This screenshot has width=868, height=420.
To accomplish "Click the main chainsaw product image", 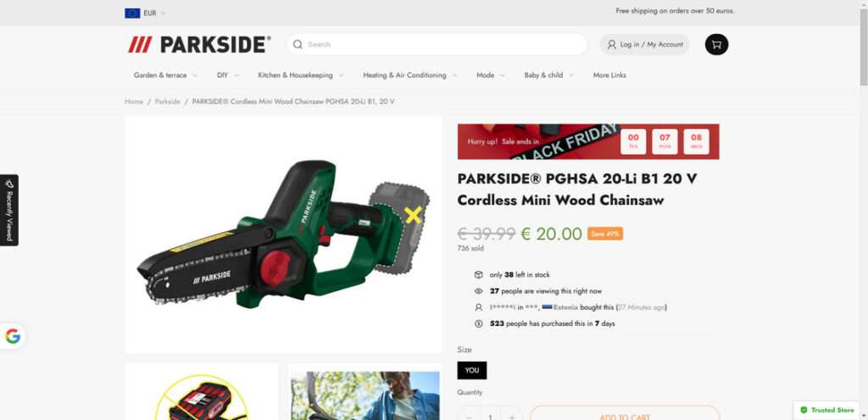I will 283,235.
